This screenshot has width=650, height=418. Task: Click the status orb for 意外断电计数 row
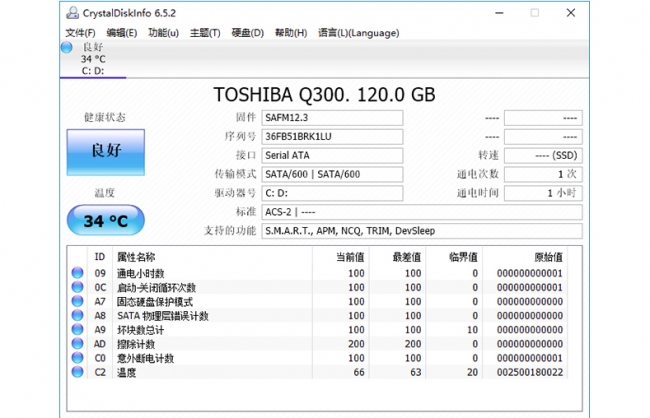[77, 358]
